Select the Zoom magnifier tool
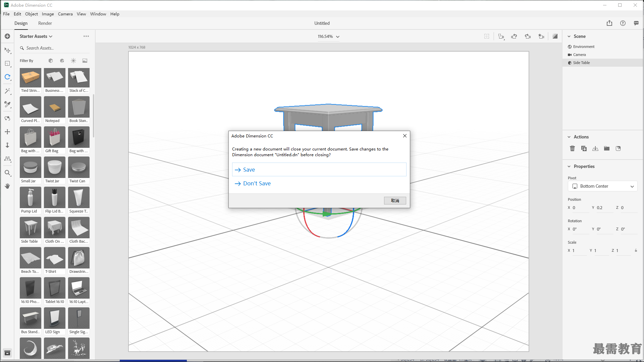644x362 pixels. tap(7, 173)
